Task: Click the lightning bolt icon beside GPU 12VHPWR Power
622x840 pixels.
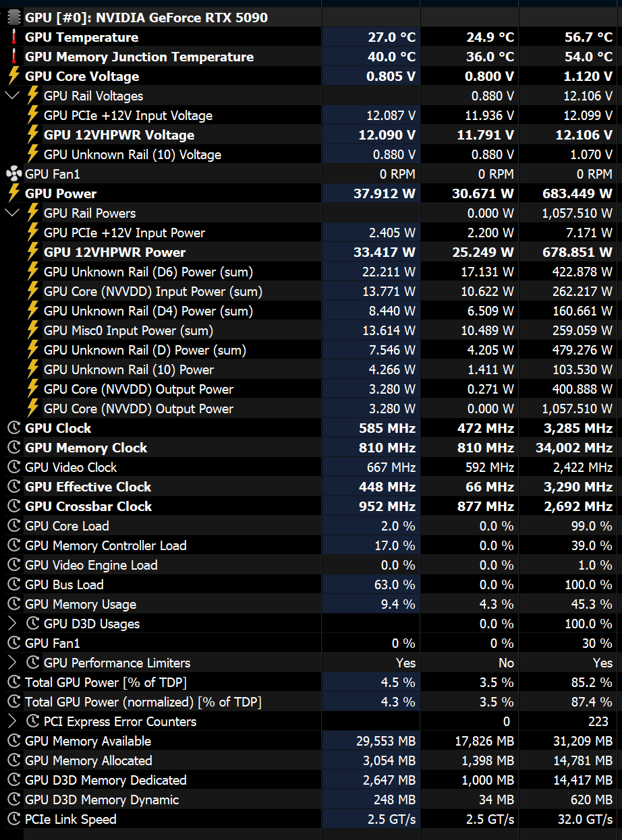Action: 32,252
